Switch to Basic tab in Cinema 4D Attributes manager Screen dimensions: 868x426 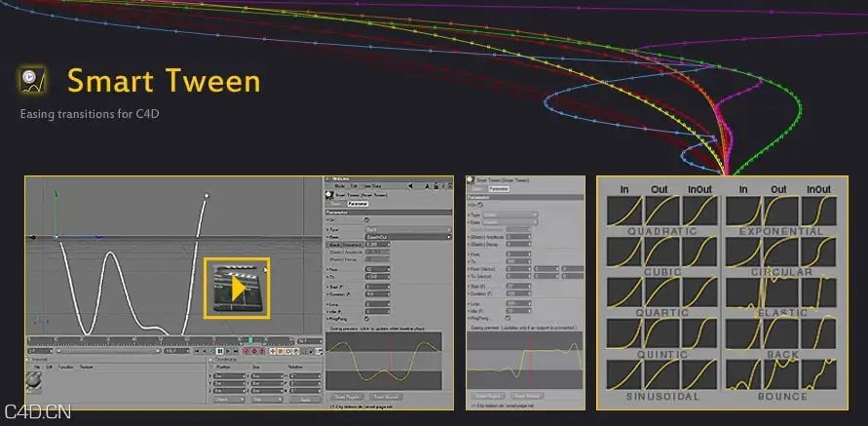tap(336, 204)
